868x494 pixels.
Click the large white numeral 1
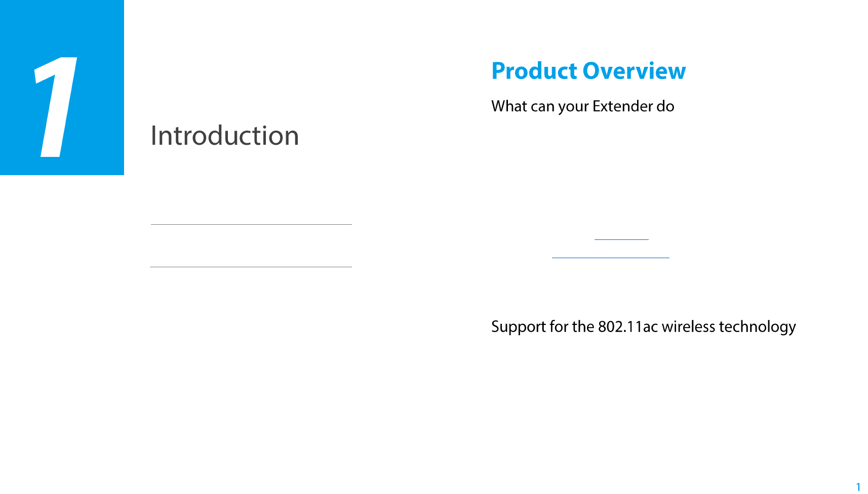coord(56,106)
